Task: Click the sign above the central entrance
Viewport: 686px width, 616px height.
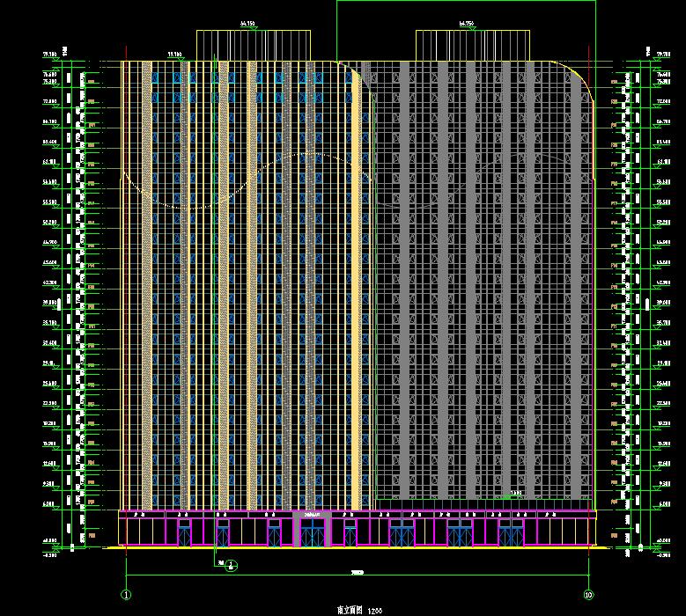Action: pos(313,514)
